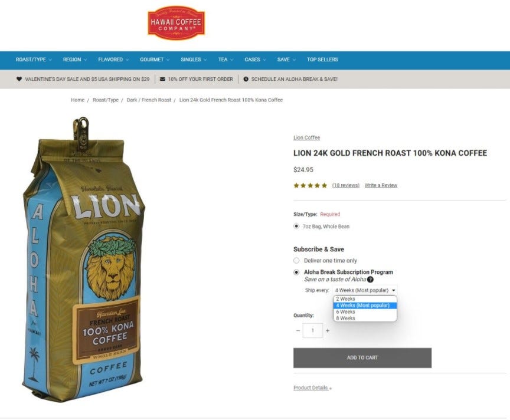
Task: Open the Top Sellers menu item
Action: 322,60
